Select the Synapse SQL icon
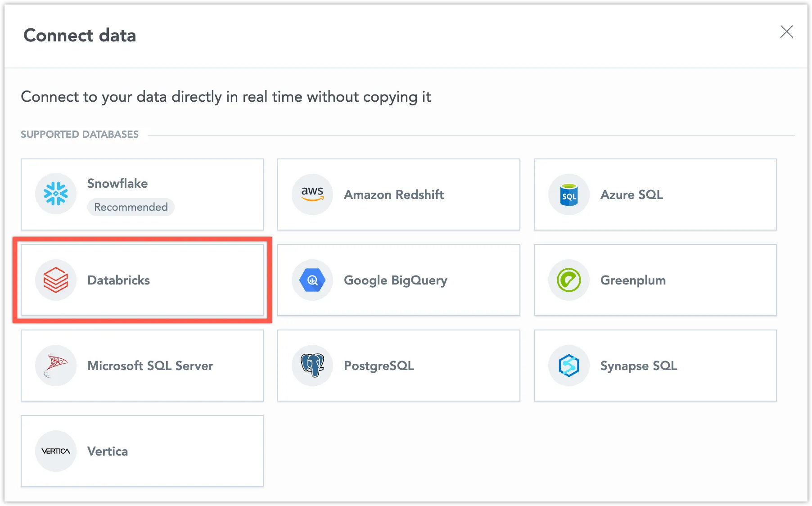The image size is (812, 506). (568, 366)
